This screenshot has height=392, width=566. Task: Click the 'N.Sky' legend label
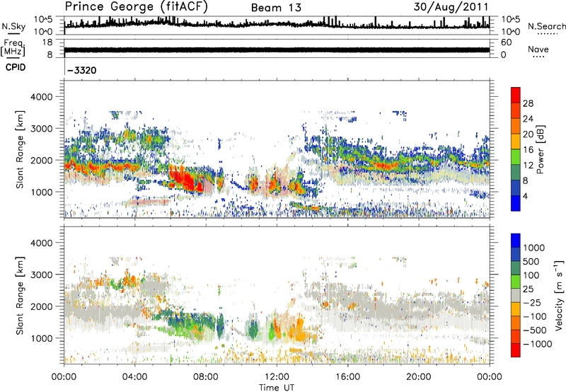[x=13, y=26]
